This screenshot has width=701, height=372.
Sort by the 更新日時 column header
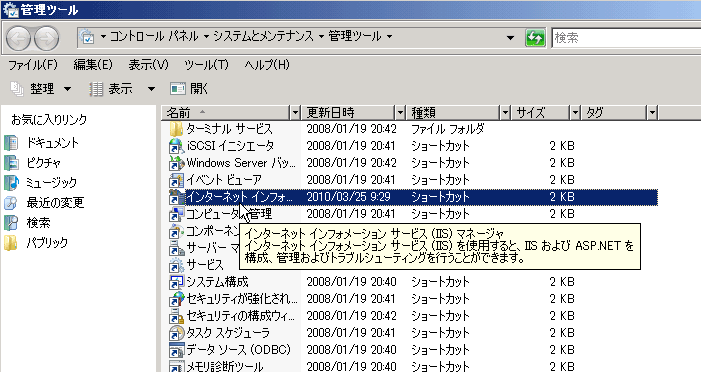coord(349,113)
